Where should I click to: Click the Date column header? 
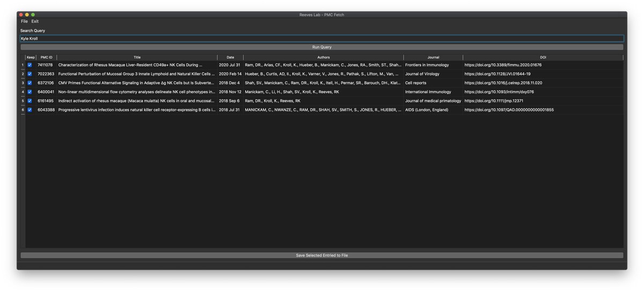tap(230, 57)
